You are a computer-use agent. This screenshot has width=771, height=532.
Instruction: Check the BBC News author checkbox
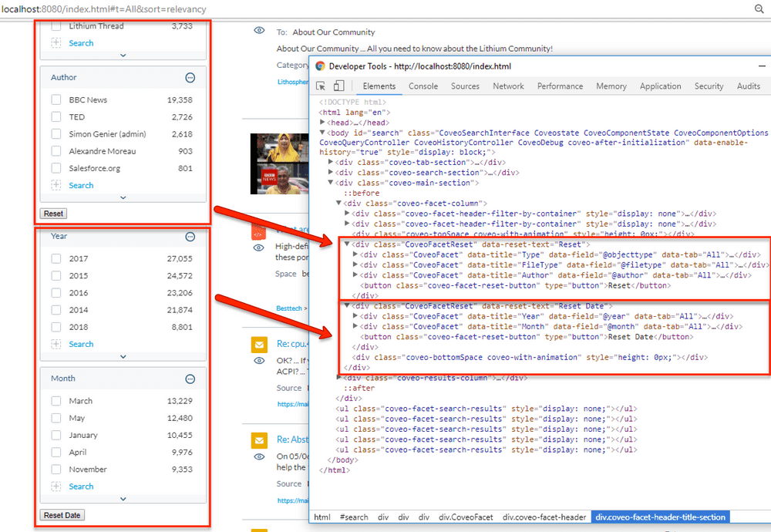[56, 100]
